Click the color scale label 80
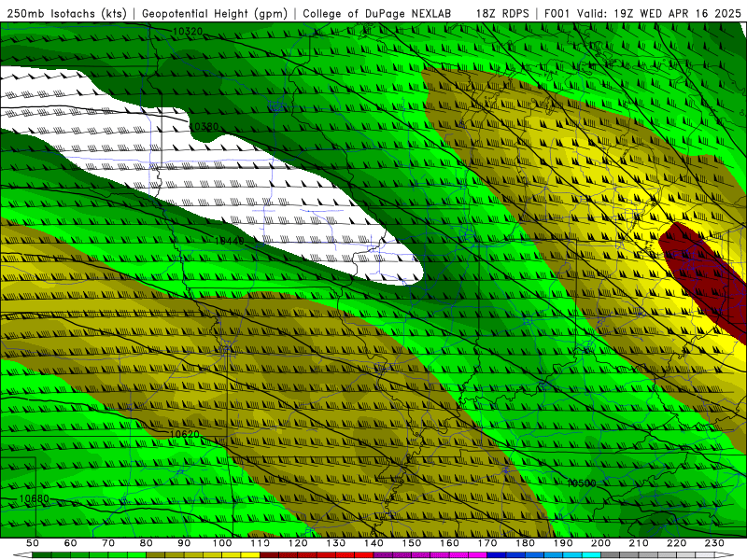Image resolution: width=747 pixels, height=560 pixels. click(x=147, y=543)
